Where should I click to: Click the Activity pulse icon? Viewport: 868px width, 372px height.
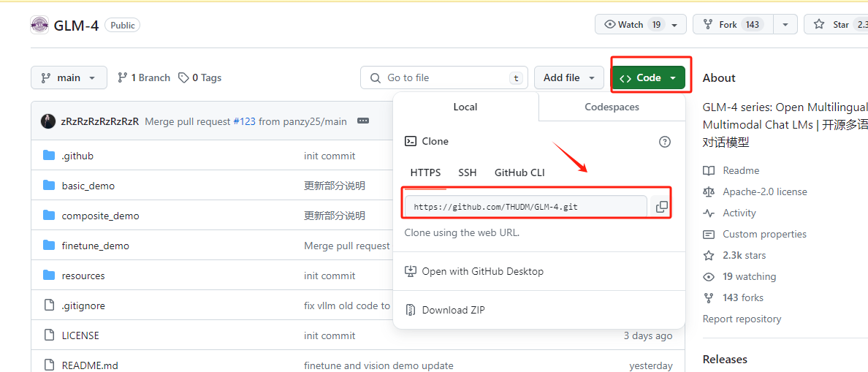[709, 213]
